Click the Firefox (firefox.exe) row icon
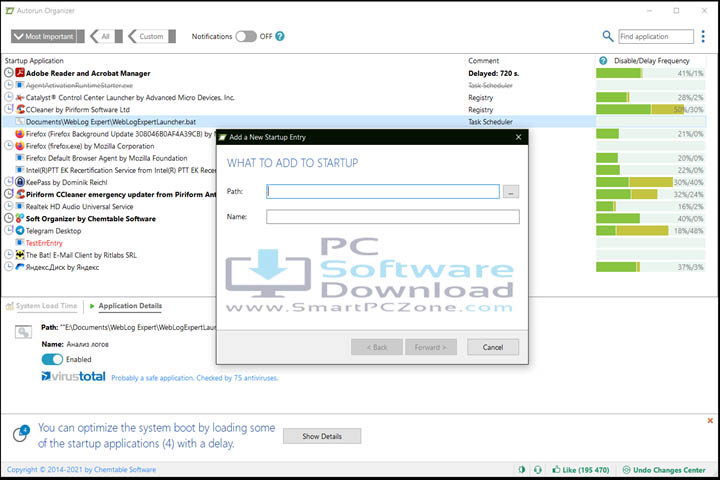720x480 pixels. 20,146
